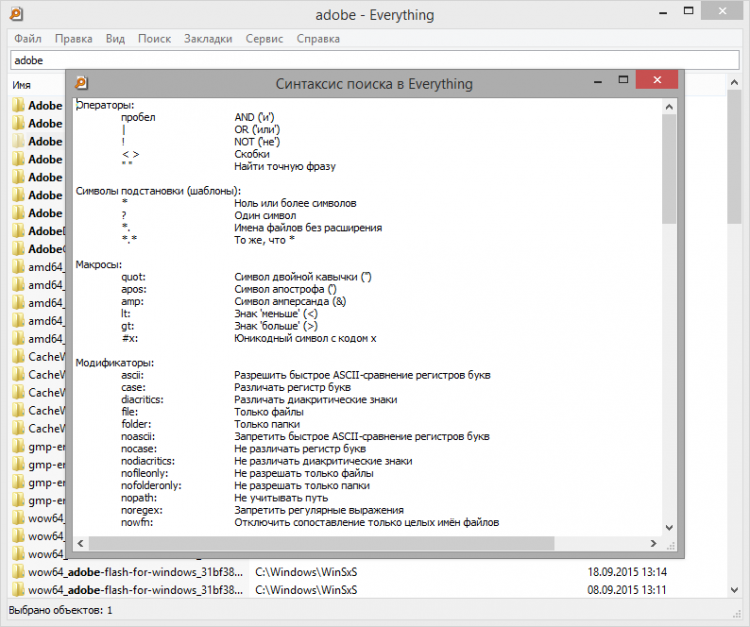Click the syntax dialog vertical scrollbar thumb
Screen dimensions: 750x627
669,169
